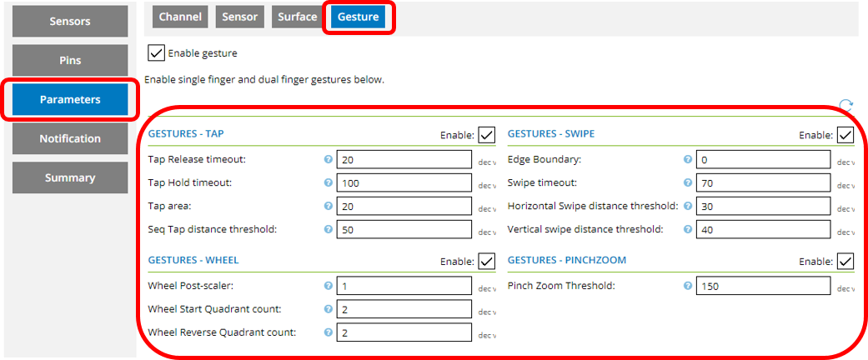Open the help icon for Tap Hold timeout
Viewport: 868px width, 360px height.
329,182
